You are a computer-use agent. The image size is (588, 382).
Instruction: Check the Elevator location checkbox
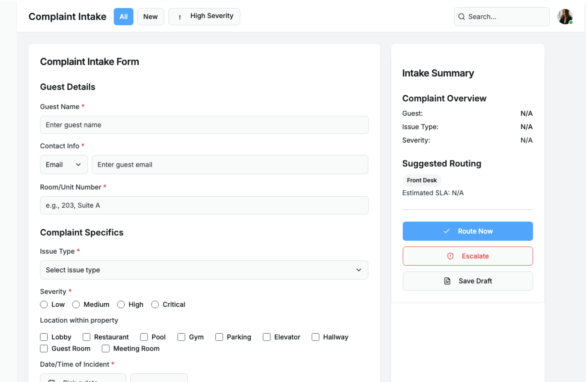pyautogui.click(x=266, y=337)
